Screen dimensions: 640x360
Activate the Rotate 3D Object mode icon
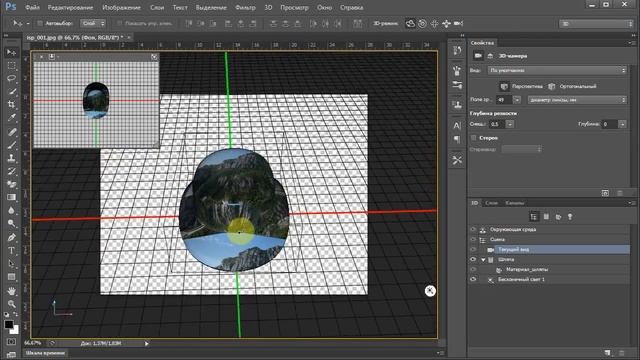click(410, 24)
